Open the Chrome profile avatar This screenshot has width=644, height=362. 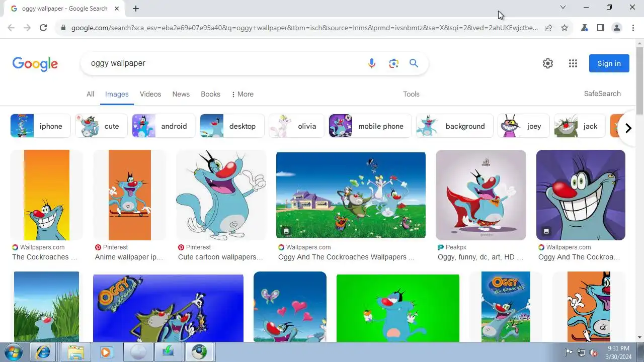617,28
